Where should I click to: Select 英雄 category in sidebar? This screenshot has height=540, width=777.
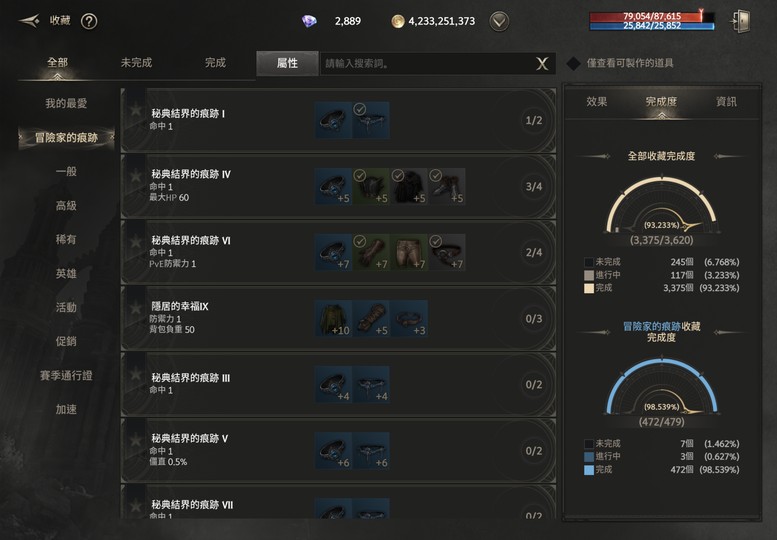66,273
